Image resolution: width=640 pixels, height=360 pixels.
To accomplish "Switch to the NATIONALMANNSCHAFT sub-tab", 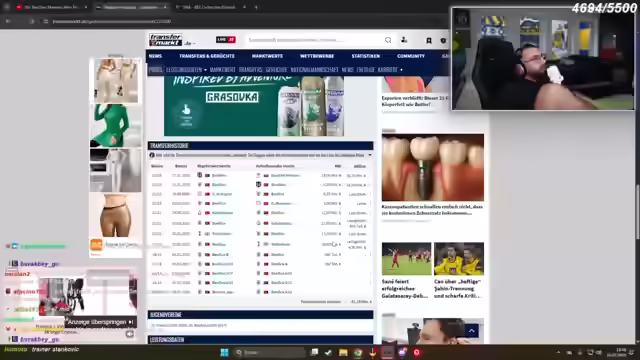I will 315,70.
